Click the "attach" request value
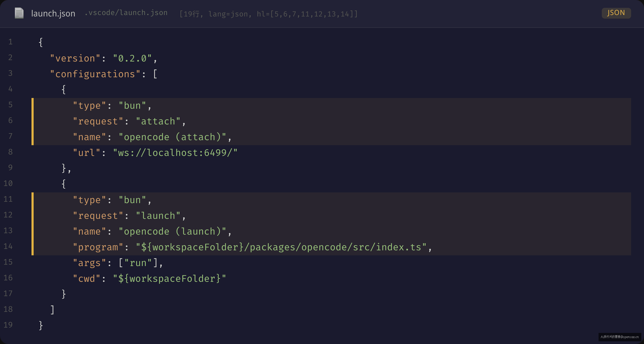Image resolution: width=644 pixels, height=344 pixels. click(x=158, y=121)
